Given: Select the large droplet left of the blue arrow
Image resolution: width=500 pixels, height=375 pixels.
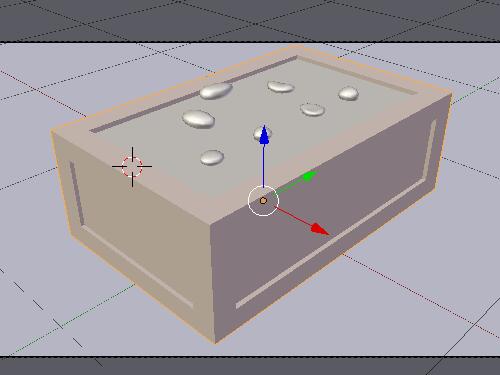Looking at the screenshot, I should [198, 119].
